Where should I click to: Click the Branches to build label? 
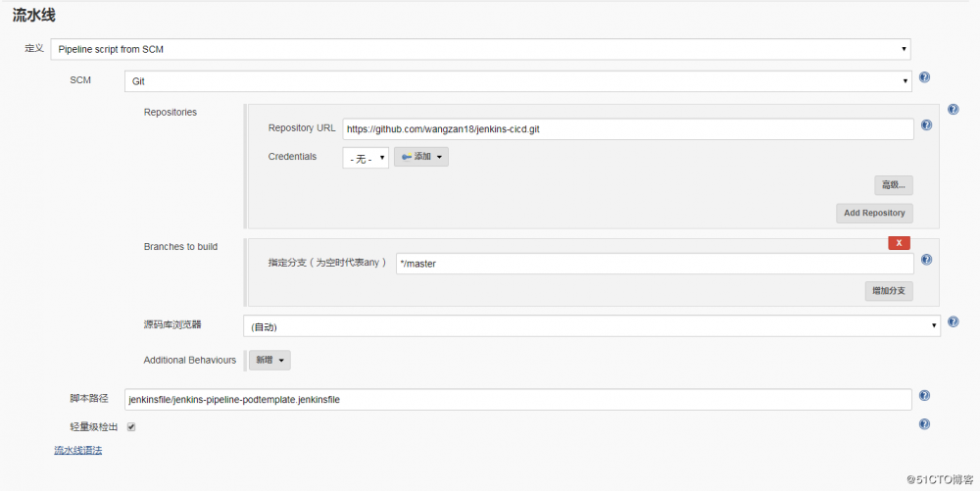point(180,247)
